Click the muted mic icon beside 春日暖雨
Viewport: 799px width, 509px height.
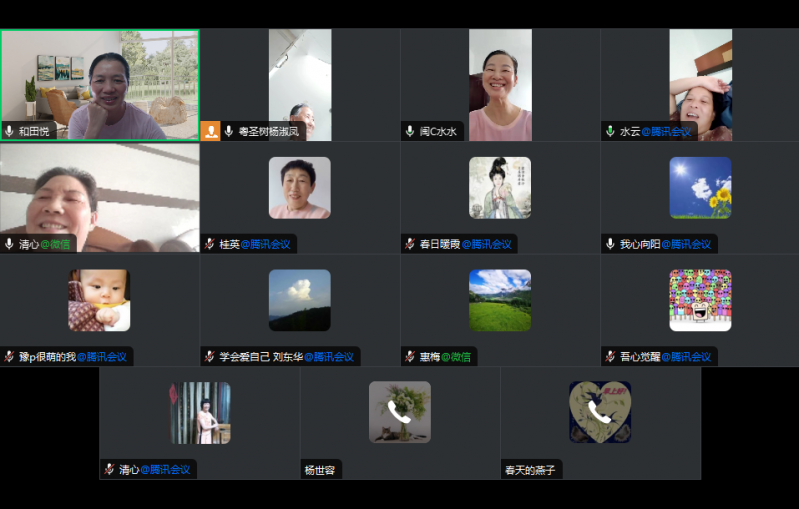click(410, 244)
